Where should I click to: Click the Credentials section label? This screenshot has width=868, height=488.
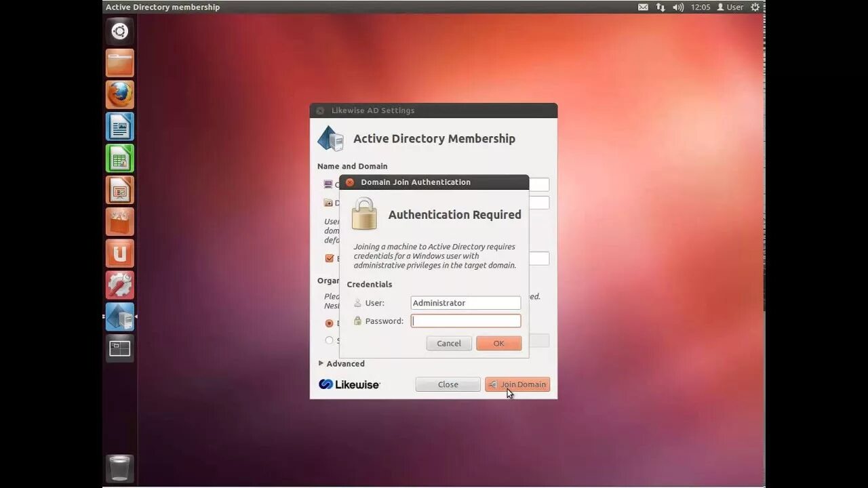click(x=370, y=284)
